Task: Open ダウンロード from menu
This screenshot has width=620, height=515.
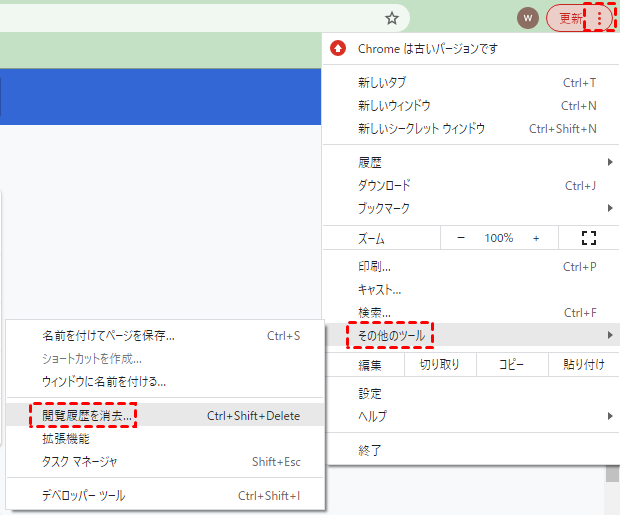Action: 471,186
